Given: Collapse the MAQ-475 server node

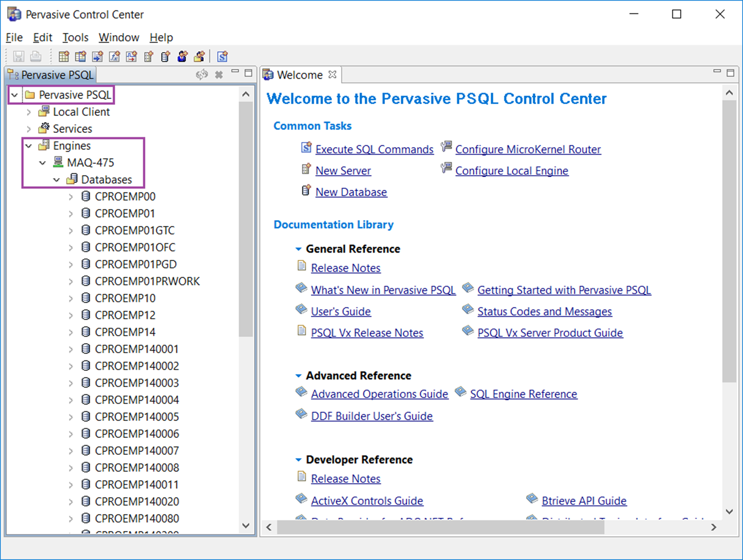Looking at the screenshot, I should coord(42,163).
